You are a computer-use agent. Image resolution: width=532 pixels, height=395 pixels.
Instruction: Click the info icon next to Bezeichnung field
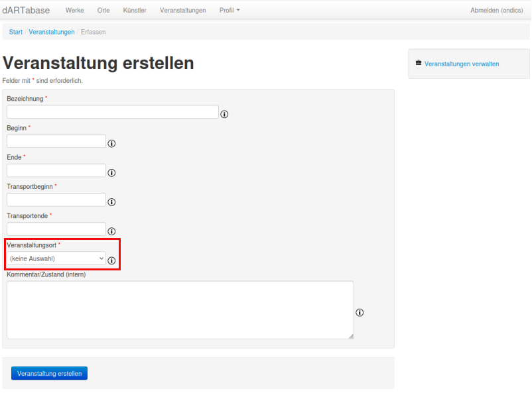point(224,114)
